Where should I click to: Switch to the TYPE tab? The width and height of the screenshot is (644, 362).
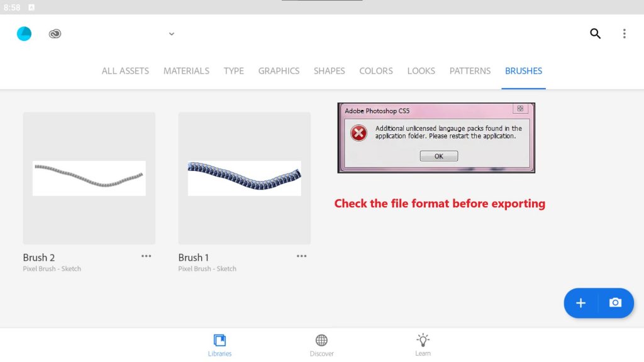tap(234, 71)
